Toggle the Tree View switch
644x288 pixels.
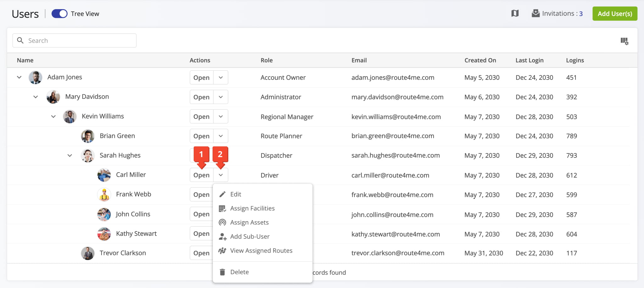[59, 14]
